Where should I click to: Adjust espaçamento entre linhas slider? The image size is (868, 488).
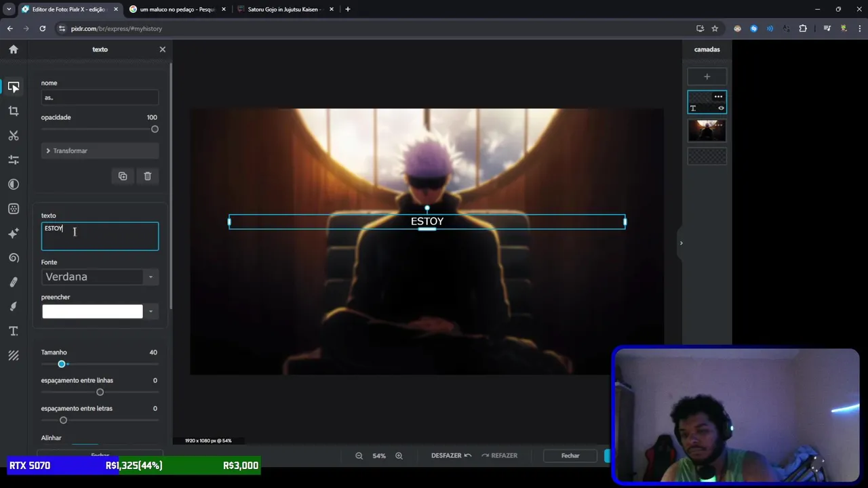click(100, 392)
